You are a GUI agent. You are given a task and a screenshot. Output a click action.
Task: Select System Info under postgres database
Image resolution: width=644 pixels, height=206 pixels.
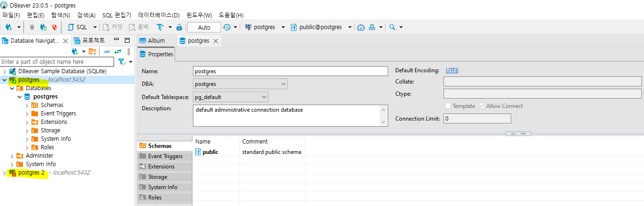[x=55, y=139]
